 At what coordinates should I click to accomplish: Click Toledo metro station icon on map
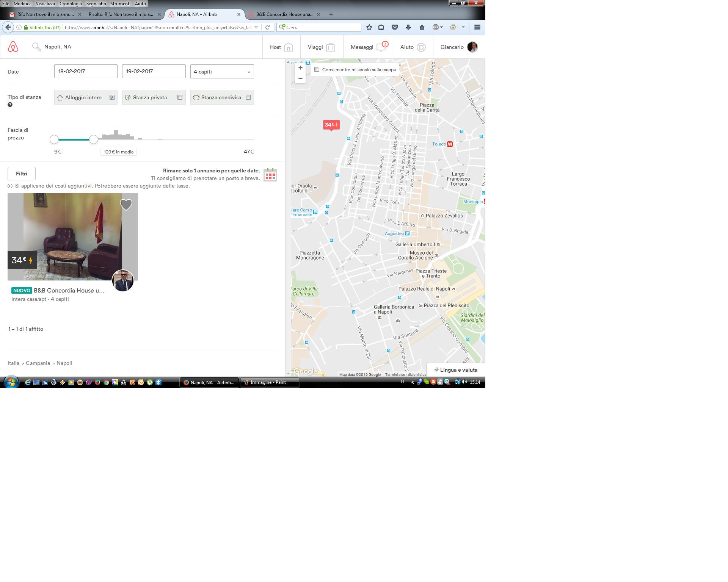pyautogui.click(x=450, y=144)
